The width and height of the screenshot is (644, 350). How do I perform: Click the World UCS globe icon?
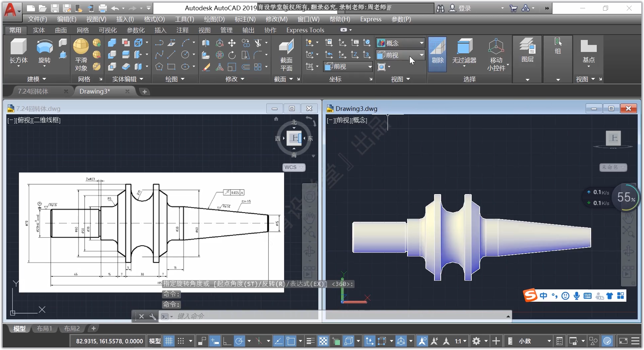[367, 43]
